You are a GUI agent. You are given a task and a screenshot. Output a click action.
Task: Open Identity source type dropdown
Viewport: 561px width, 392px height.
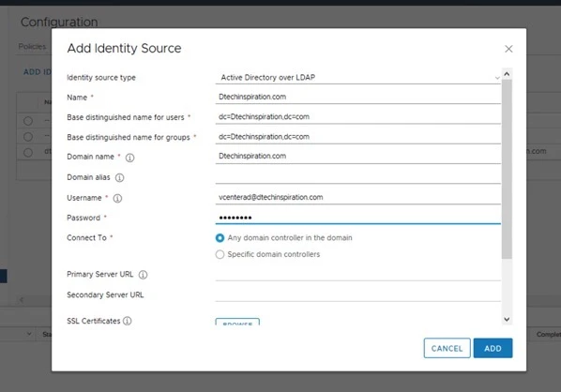tap(357, 77)
